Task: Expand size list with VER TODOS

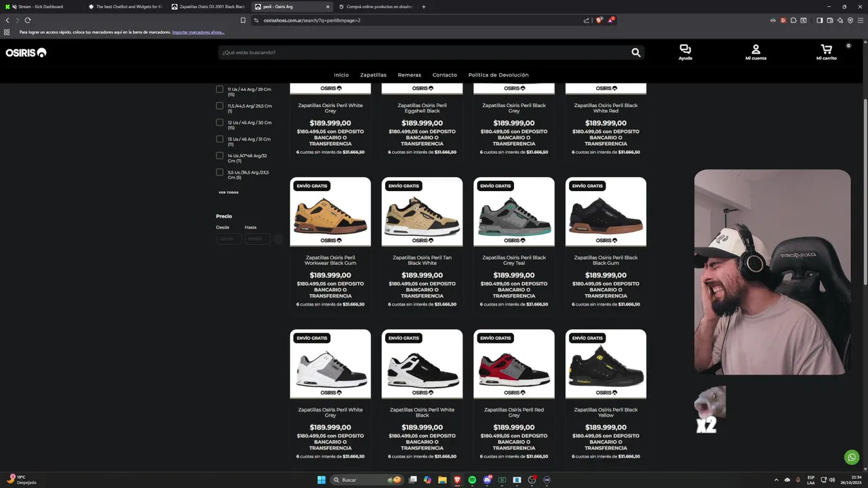Action: point(229,192)
